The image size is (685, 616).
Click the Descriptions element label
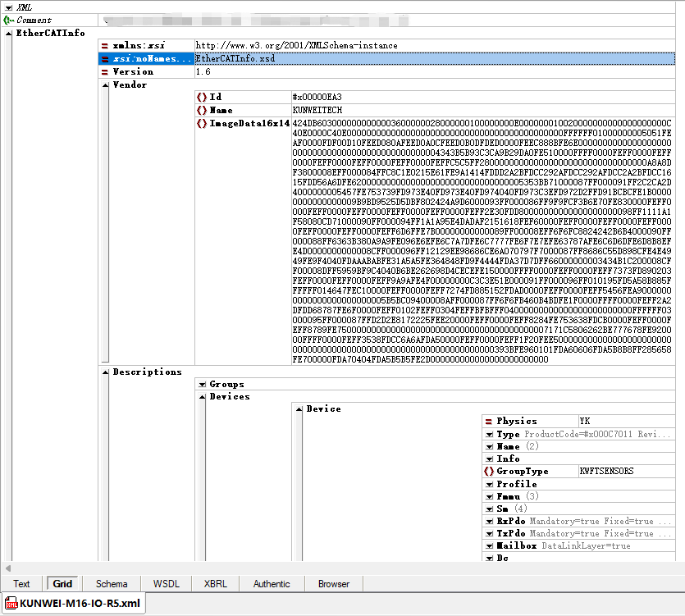[147, 372]
